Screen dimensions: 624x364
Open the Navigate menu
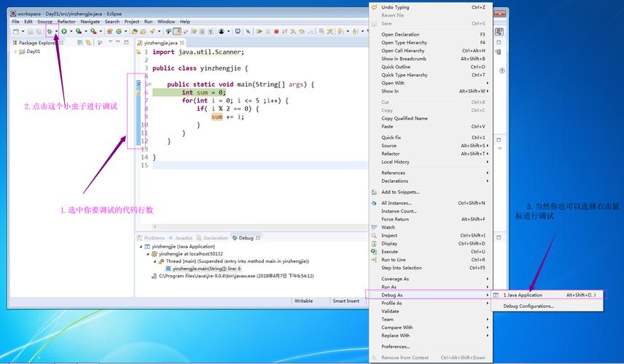tap(90, 21)
